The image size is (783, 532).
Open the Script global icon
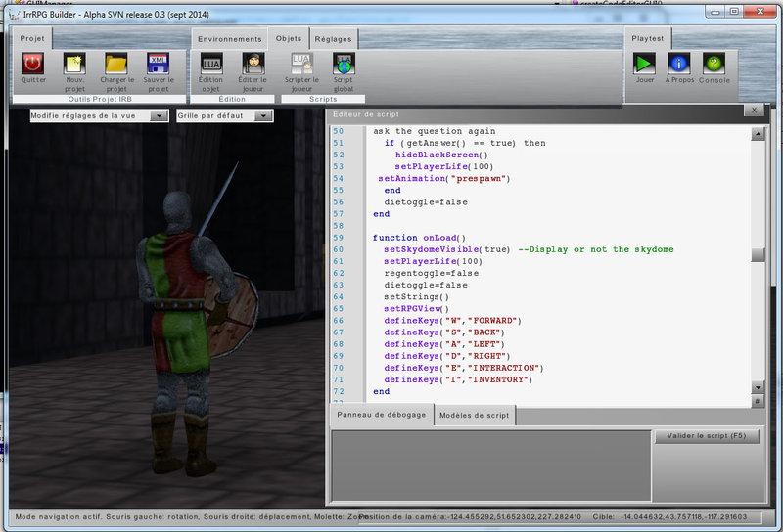344,65
